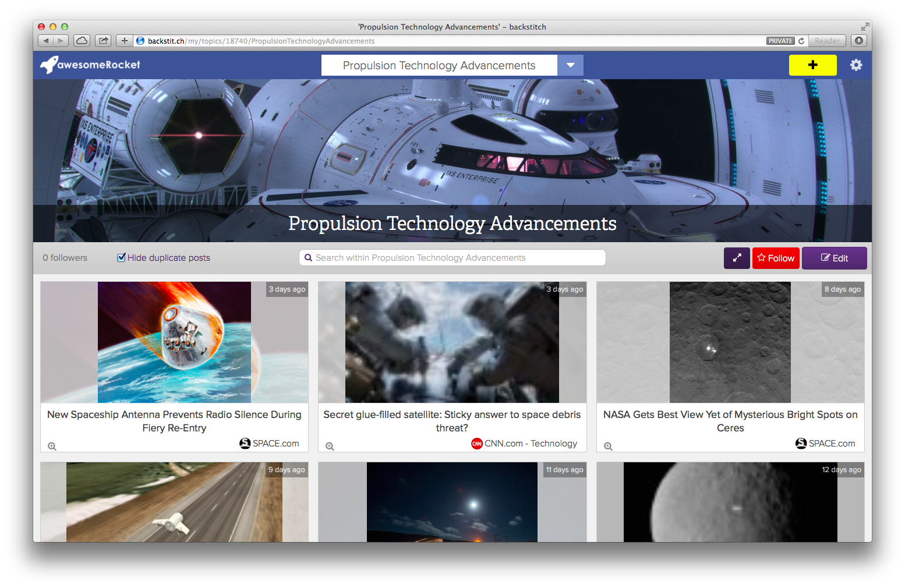
Task: Click the browser forward arrow
Action: point(61,41)
